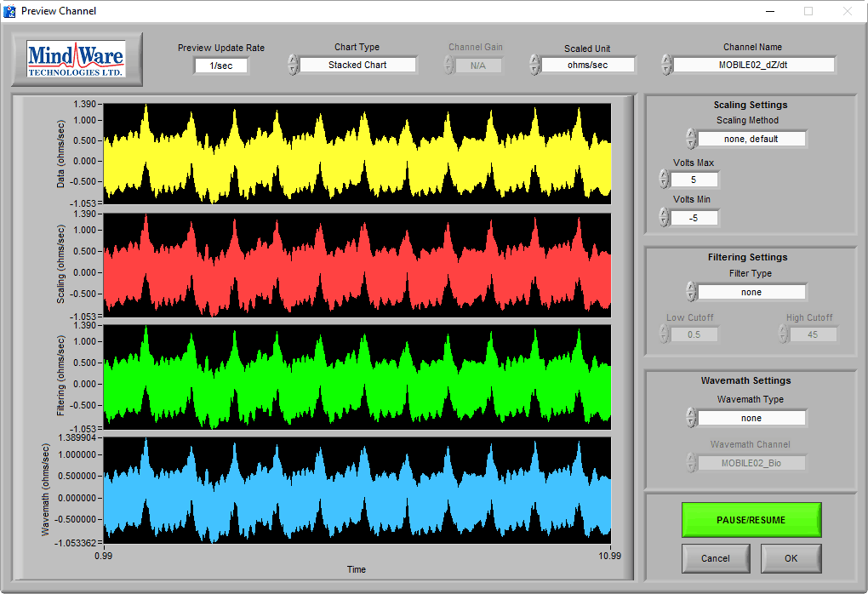
Task: Minimize the Preview Channel window
Action: tap(769, 11)
